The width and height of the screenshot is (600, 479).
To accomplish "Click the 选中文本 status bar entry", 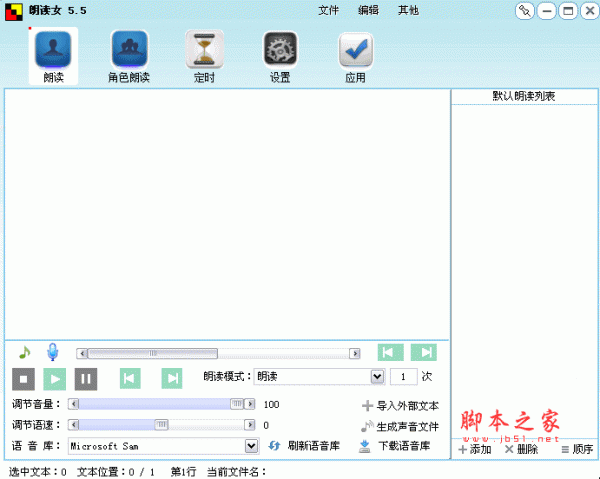I will coord(38,472).
